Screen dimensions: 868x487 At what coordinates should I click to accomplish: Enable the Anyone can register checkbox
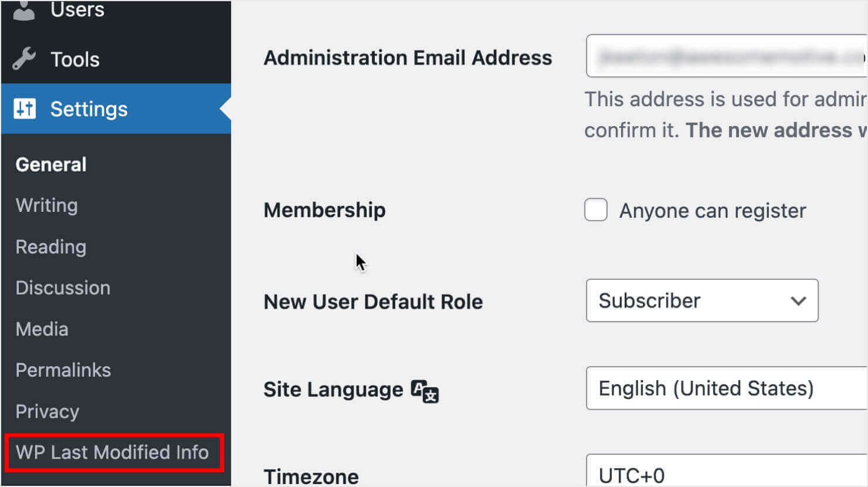[x=595, y=210]
